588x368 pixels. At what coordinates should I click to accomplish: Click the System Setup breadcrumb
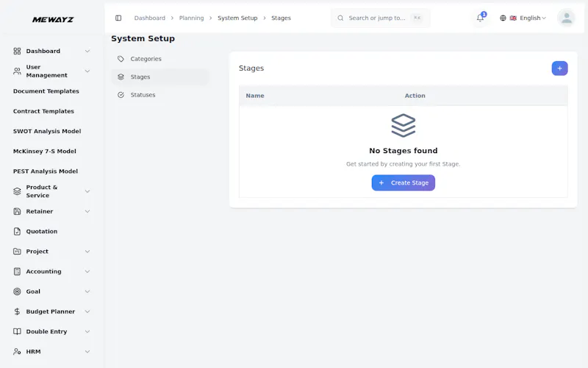point(237,18)
